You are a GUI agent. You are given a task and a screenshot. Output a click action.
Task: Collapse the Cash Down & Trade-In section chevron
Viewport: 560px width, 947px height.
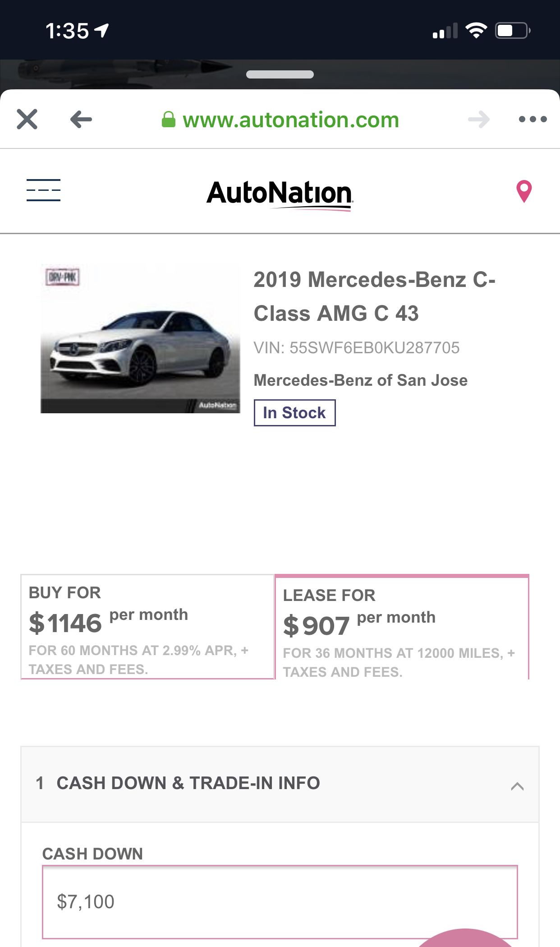517,786
